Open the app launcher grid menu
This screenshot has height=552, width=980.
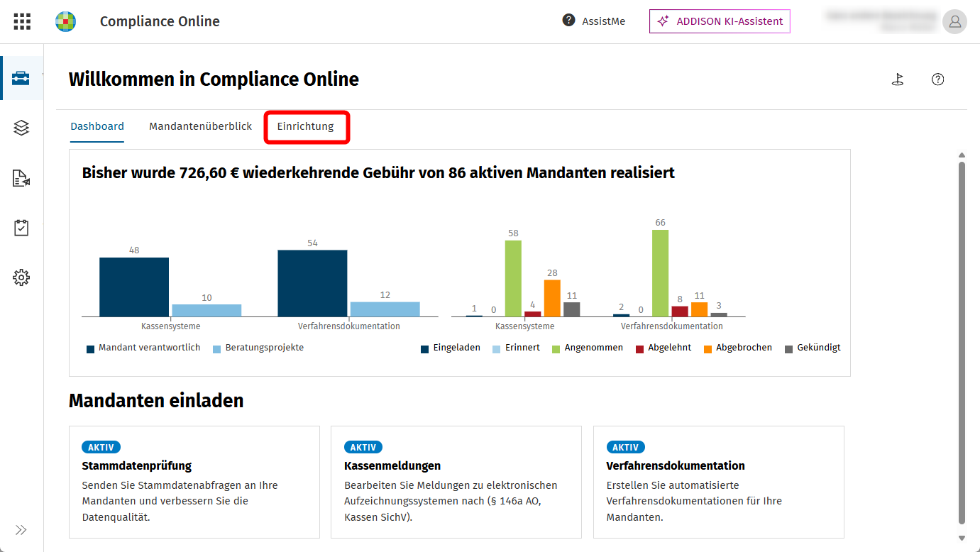(22, 21)
